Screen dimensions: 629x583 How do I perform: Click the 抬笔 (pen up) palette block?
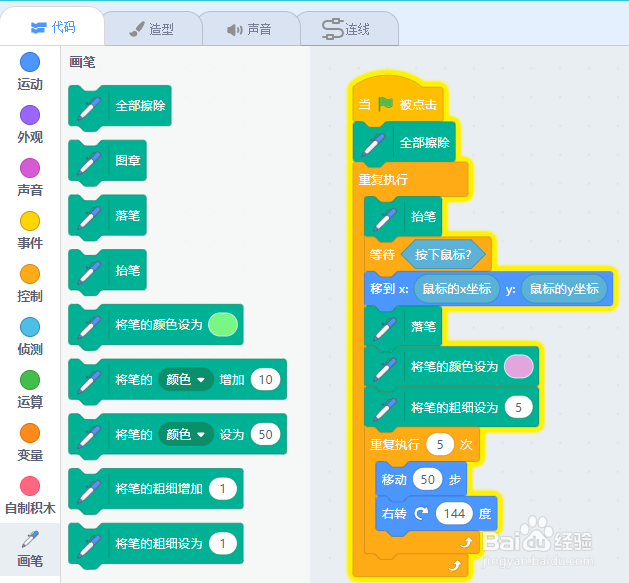click(108, 270)
